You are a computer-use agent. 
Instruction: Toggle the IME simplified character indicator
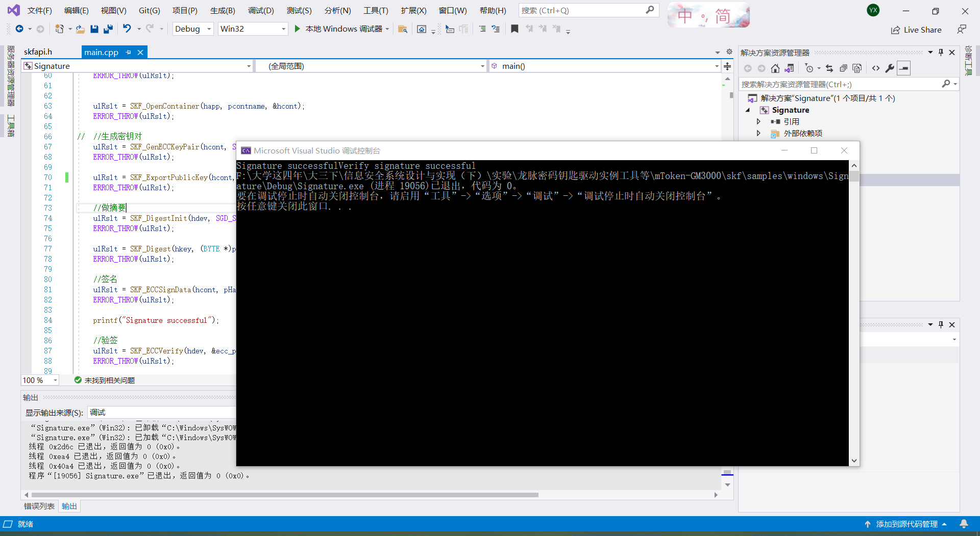coord(723,16)
